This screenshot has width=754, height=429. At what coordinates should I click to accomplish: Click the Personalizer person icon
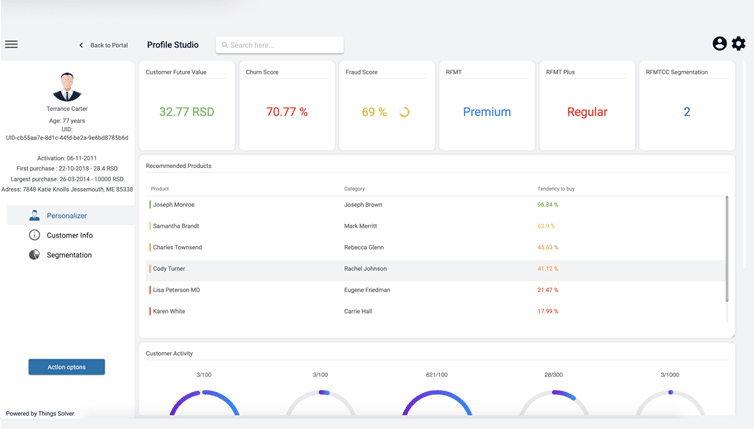pyautogui.click(x=34, y=215)
